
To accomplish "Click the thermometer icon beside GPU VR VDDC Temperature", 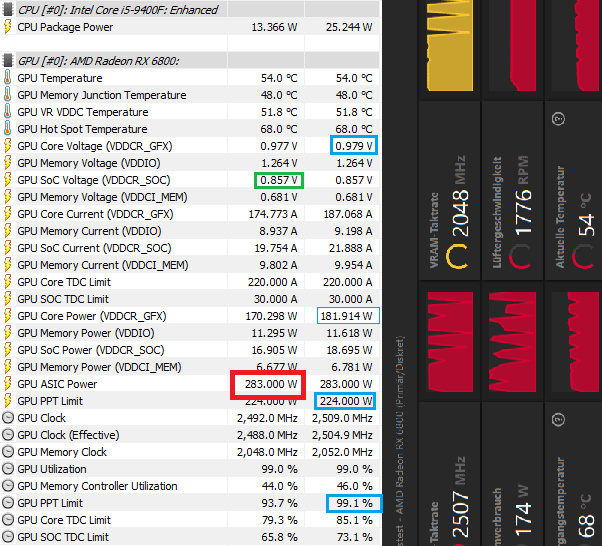I will [x=7, y=112].
